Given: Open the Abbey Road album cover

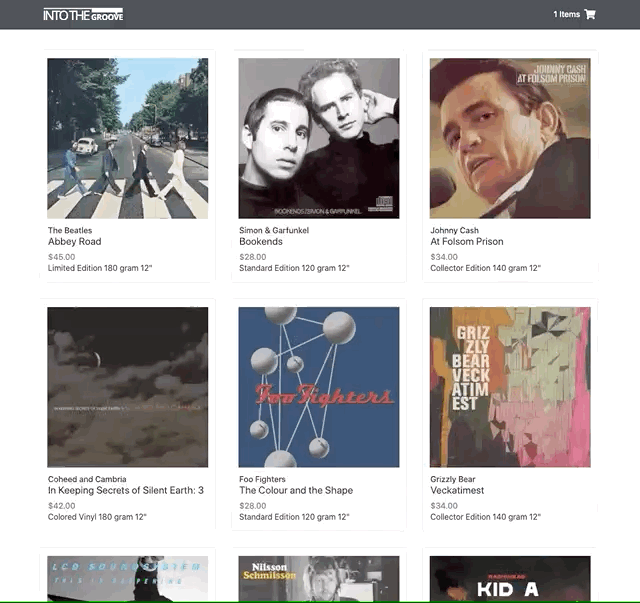Looking at the screenshot, I should (128, 138).
